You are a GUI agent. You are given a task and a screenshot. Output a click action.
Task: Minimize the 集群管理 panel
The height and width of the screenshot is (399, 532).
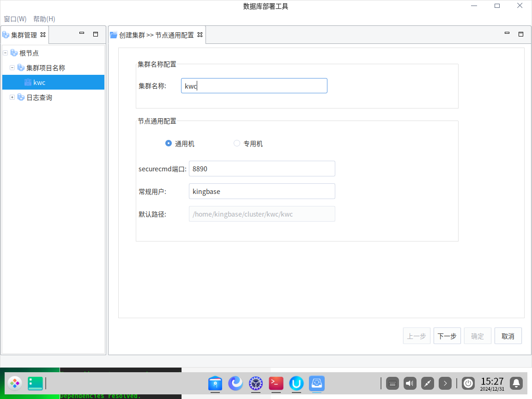(82, 34)
